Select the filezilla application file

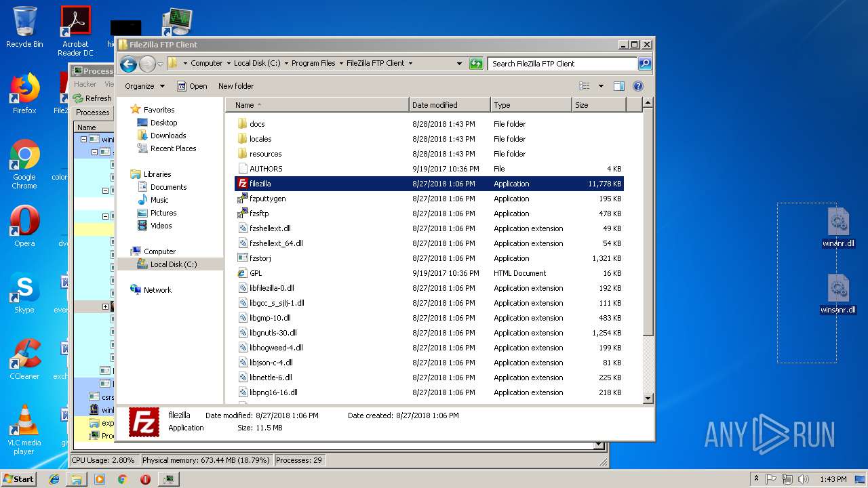(429, 184)
